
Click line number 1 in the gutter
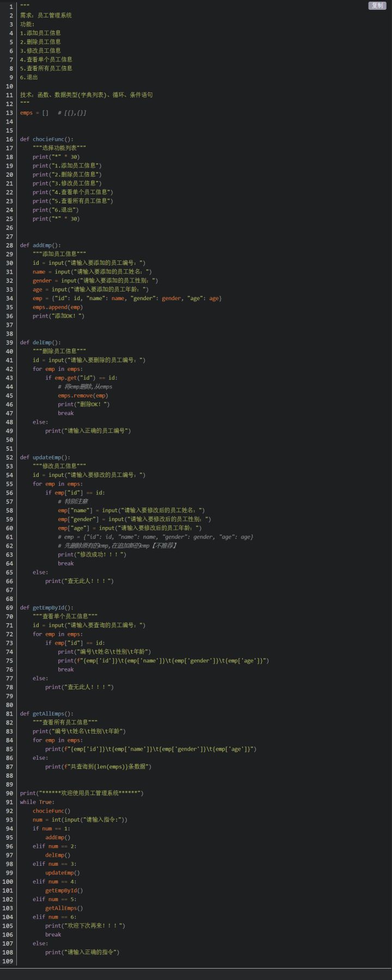pyautogui.click(x=11, y=7)
